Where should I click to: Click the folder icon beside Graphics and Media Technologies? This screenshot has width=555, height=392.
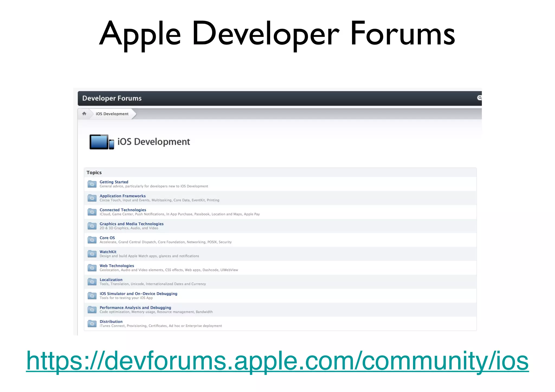[92, 226]
